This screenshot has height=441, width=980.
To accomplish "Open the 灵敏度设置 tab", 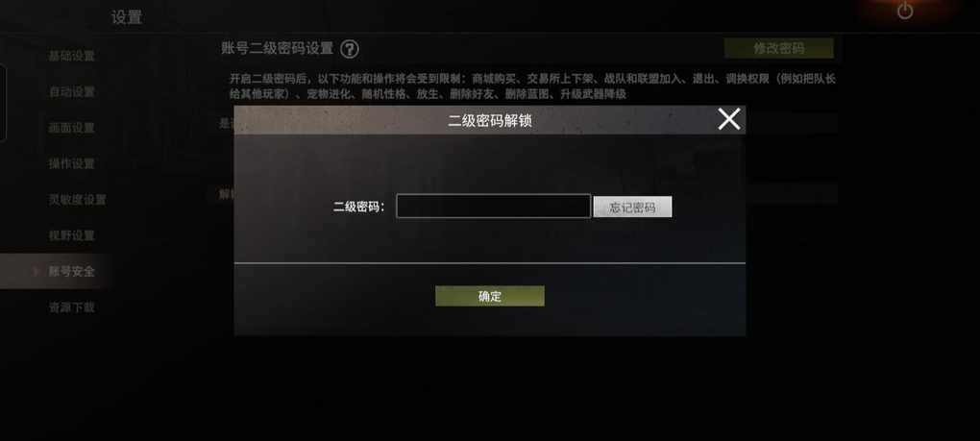I will (78, 200).
